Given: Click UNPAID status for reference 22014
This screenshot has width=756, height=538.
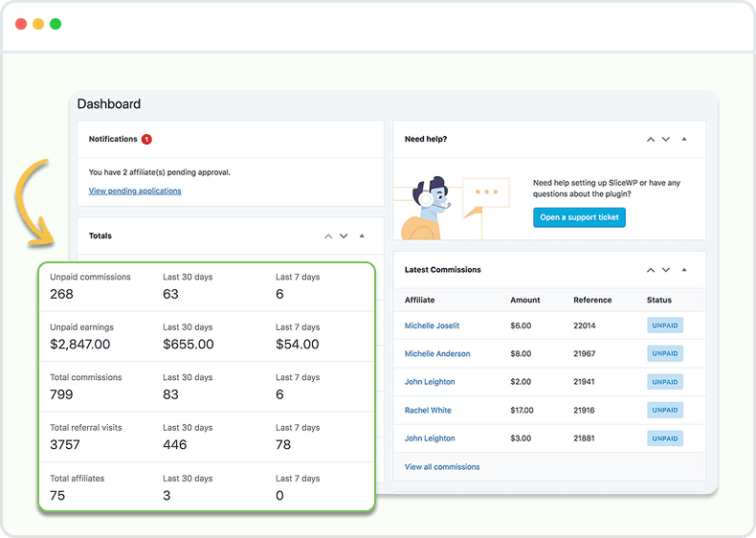Looking at the screenshot, I should 664,325.
